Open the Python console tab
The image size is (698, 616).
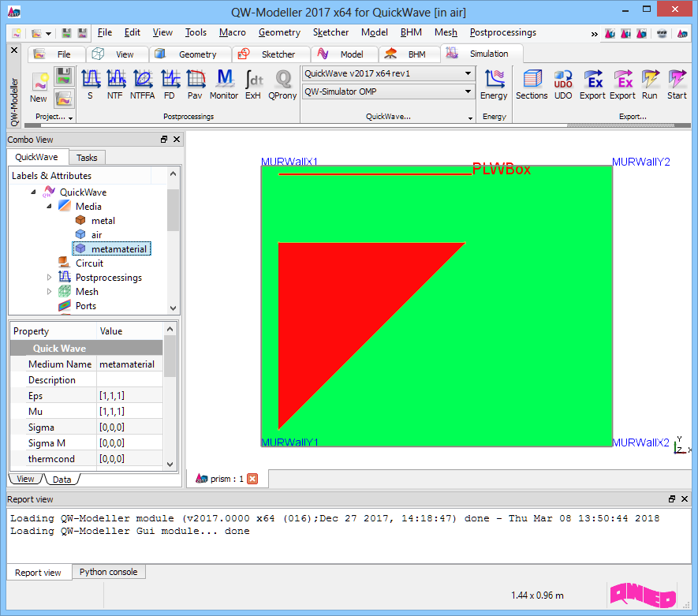108,573
